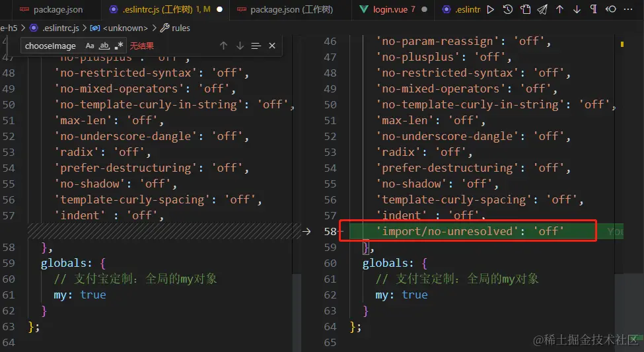This screenshot has width=644, height=352.
Task: Click 'radix' rule in left pane
Action: [x=77, y=152]
